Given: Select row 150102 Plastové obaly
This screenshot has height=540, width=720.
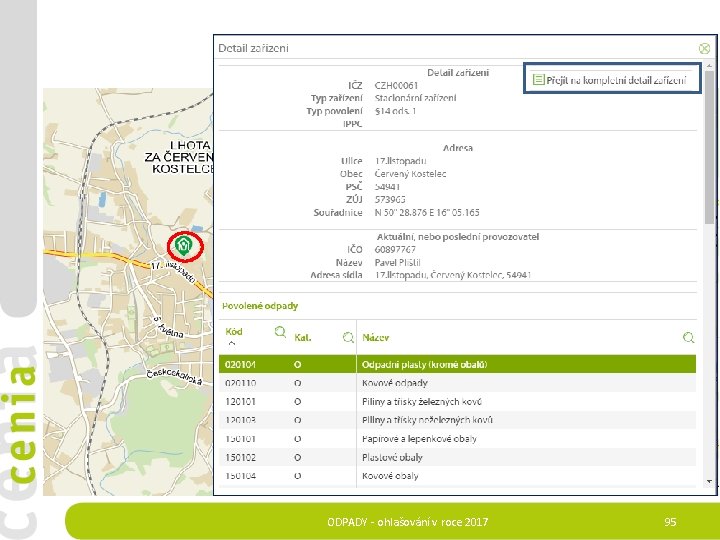Looking at the screenshot, I should [457, 457].
